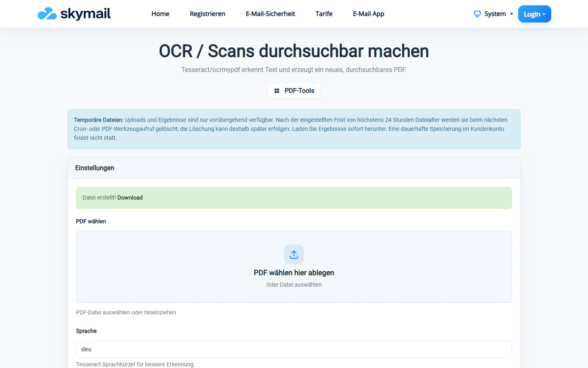Click the monitor icon beside System
This screenshot has width=588, height=368.
pos(477,14)
